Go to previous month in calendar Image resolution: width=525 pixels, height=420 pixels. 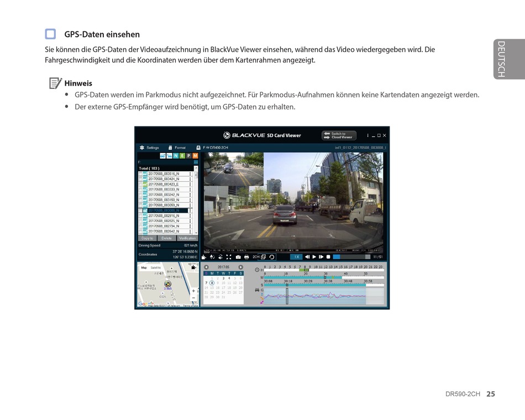[206, 267]
